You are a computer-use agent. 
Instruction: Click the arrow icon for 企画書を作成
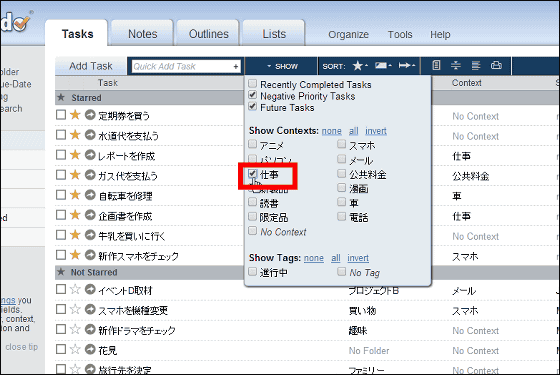[x=90, y=215]
